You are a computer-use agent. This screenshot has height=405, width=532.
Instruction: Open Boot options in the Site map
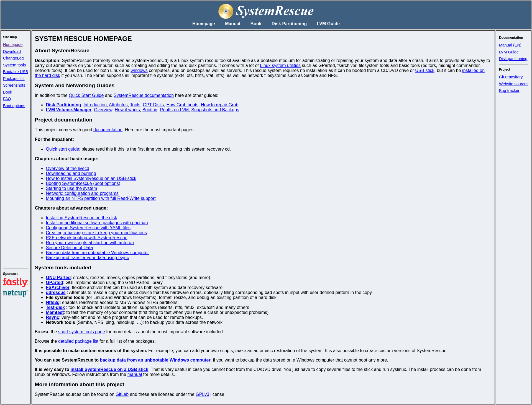[x=14, y=106]
